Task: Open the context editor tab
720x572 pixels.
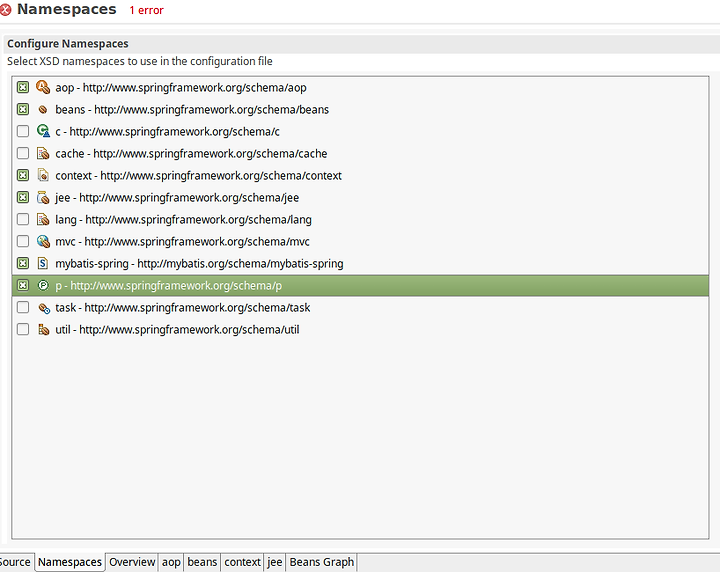Action: pos(242,562)
